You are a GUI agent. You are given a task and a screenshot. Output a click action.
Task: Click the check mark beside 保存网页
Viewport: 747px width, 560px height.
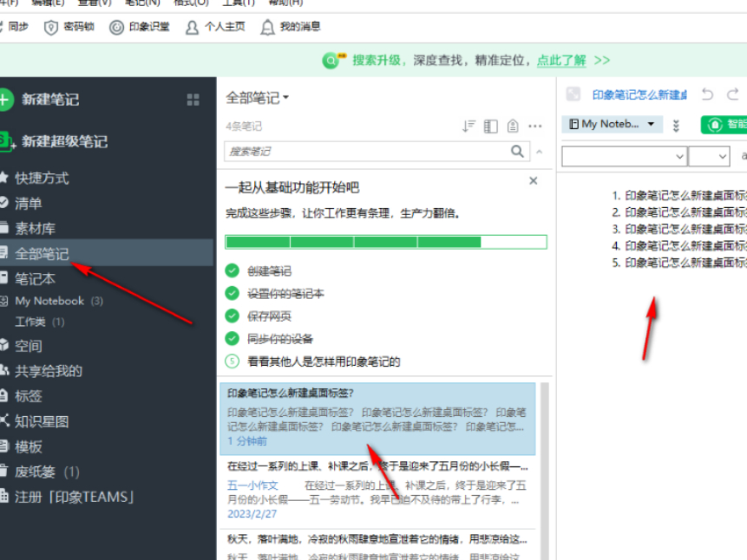point(232,316)
